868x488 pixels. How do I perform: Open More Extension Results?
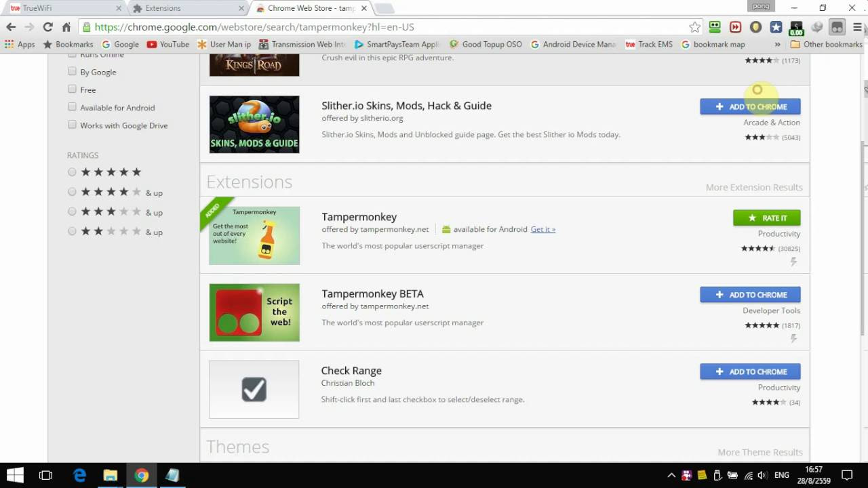click(753, 187)
